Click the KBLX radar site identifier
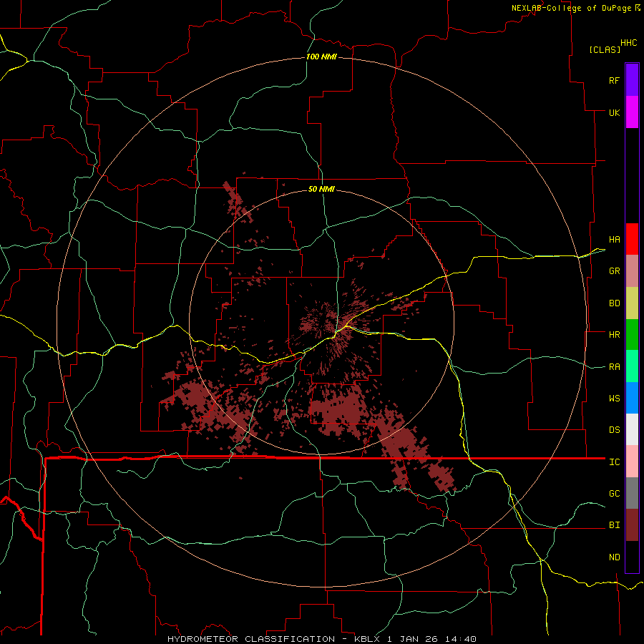This screenshot has width=644, height=644. [x=369, y=639]
